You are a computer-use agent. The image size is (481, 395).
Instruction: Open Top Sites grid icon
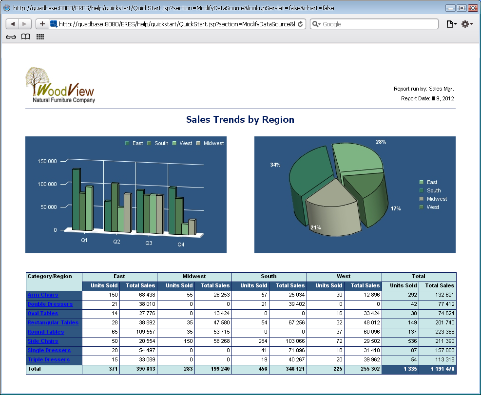pyautogui.click(x=40, y=37)
